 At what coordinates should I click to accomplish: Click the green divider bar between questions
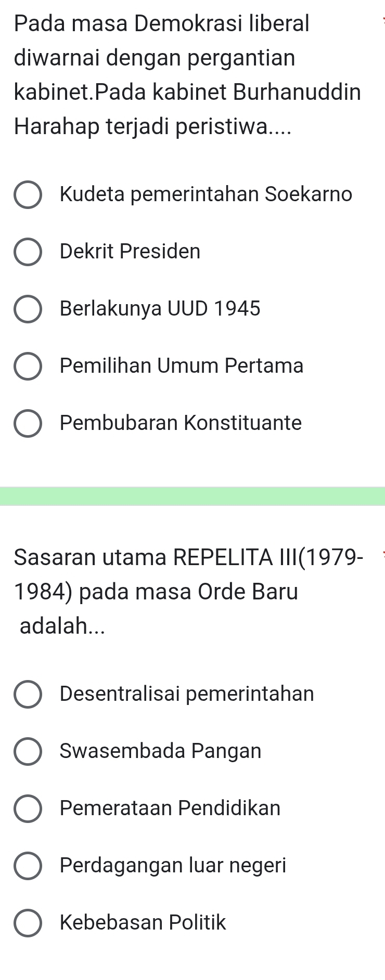coord(192,496)
